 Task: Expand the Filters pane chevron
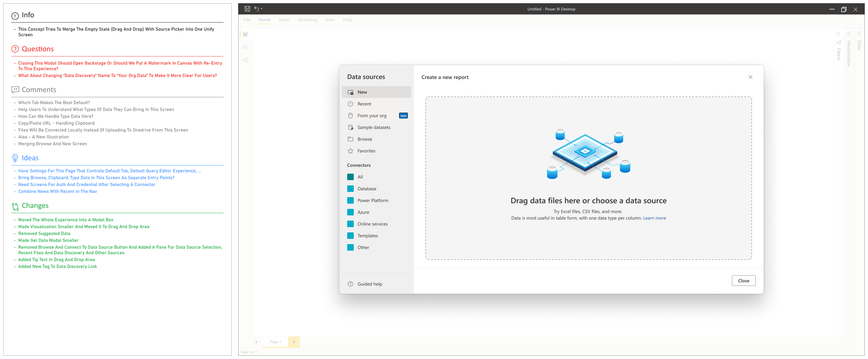tap(838, 34)
